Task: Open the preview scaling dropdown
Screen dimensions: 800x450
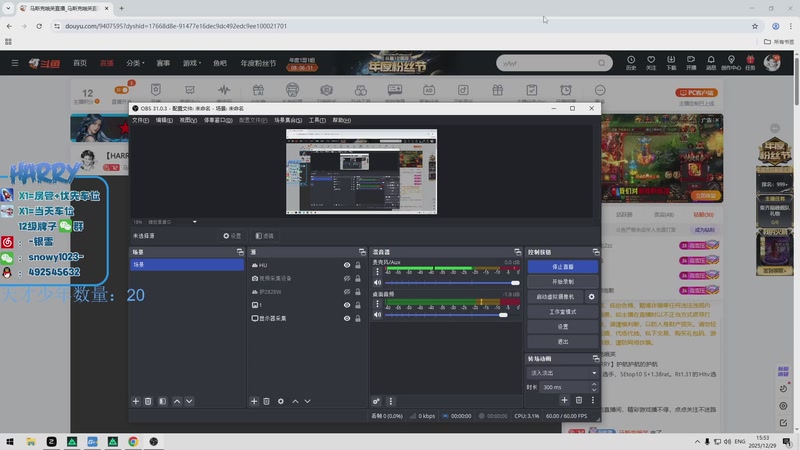Action: [x=194, y=222]
